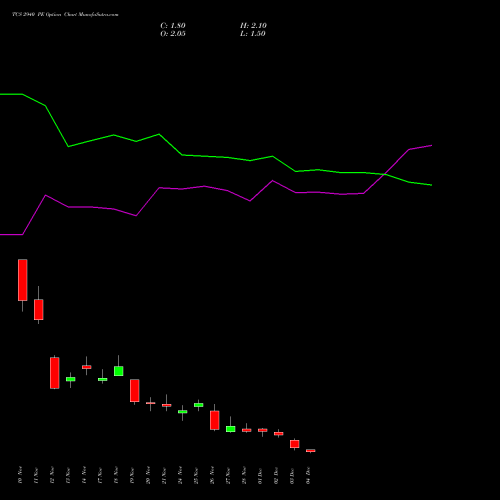Select the 14 Nov date label
Viewport: 500px width, 500px height.
(84, 475)
